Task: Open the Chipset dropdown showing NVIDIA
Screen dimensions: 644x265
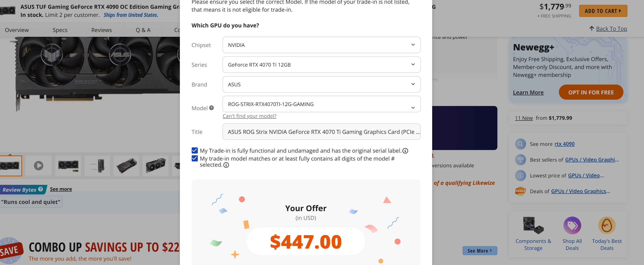Action: 321,45
